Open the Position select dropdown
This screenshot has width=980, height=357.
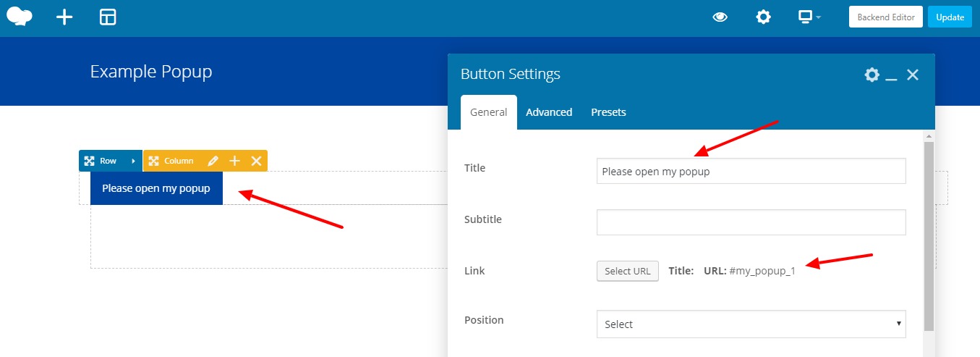pos(751,324)
